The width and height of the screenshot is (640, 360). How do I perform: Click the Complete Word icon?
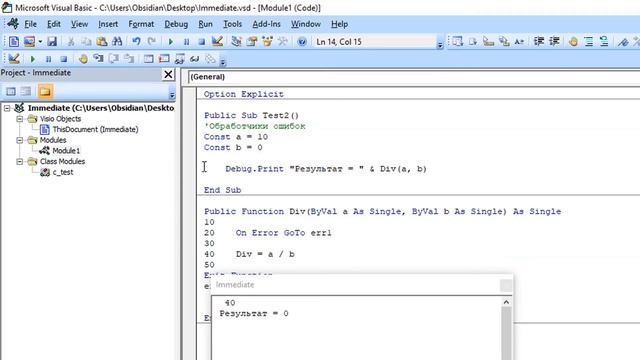tap(519, 42)
